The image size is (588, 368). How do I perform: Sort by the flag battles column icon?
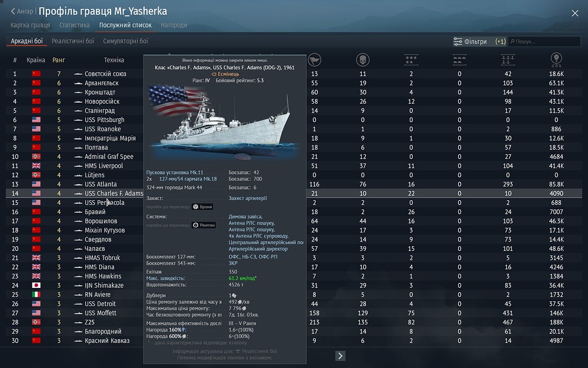314,59
